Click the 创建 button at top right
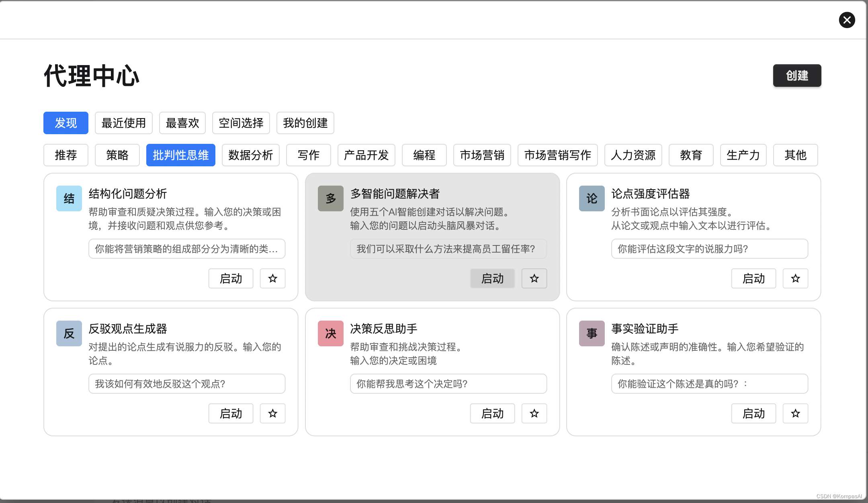The image size is (868, 503). [797, 76]
